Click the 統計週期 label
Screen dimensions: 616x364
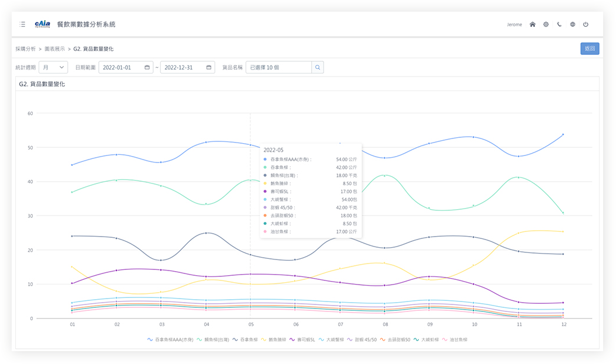pos(26,67)
